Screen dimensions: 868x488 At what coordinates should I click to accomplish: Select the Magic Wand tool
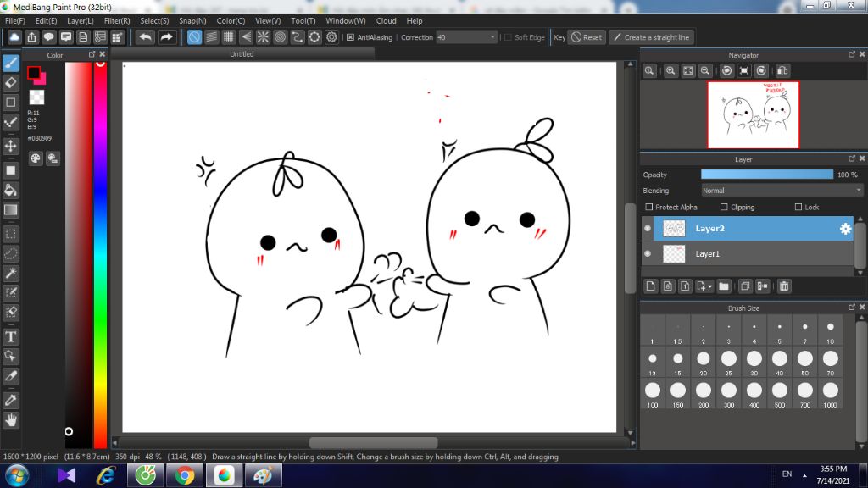[x=10, y=274]
